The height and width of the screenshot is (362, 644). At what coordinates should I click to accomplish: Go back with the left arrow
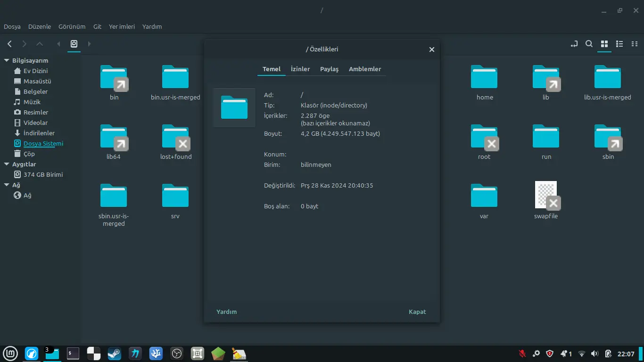(9, 44)
